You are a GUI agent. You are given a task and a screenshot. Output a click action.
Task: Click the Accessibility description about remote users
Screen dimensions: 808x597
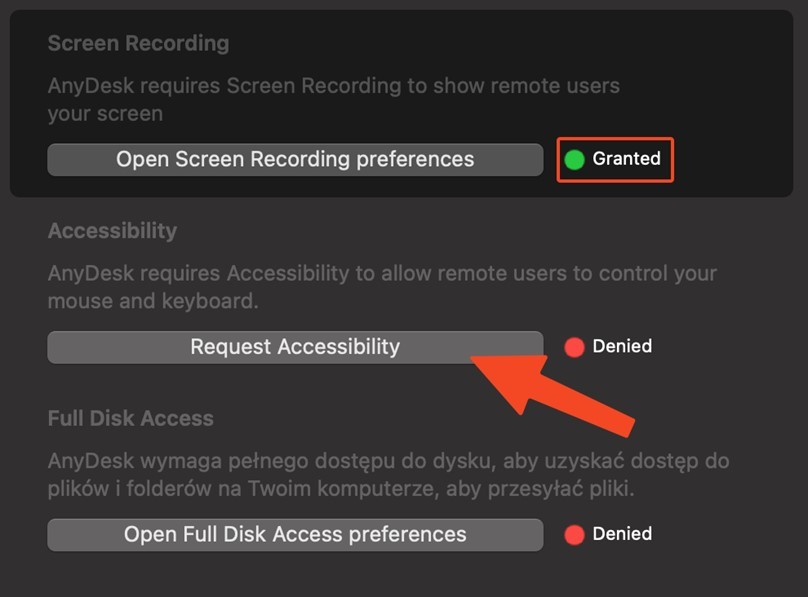[x=382, y=273]
